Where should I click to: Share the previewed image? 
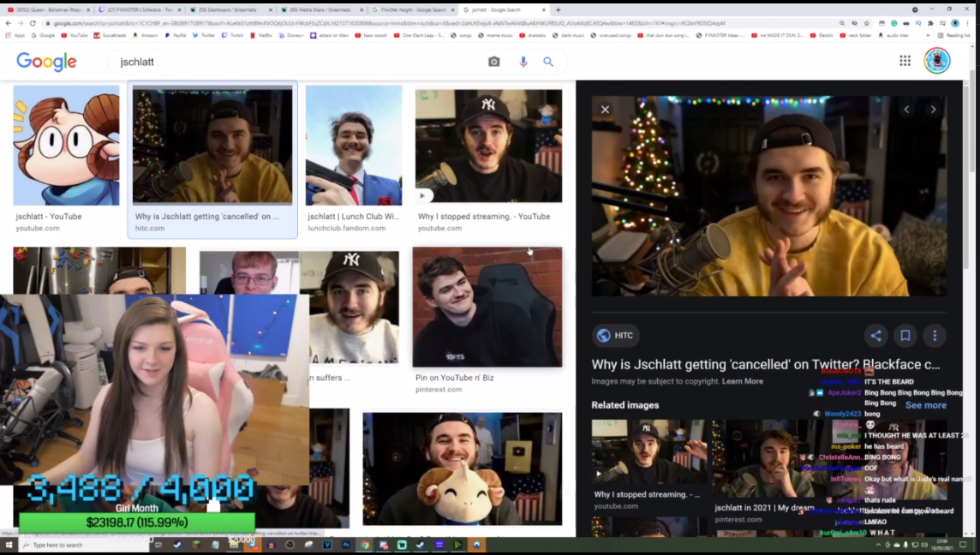tap(875, 336)
